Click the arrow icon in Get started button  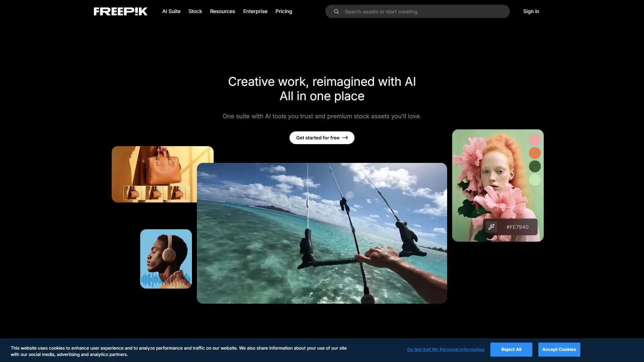click(345, 137)
